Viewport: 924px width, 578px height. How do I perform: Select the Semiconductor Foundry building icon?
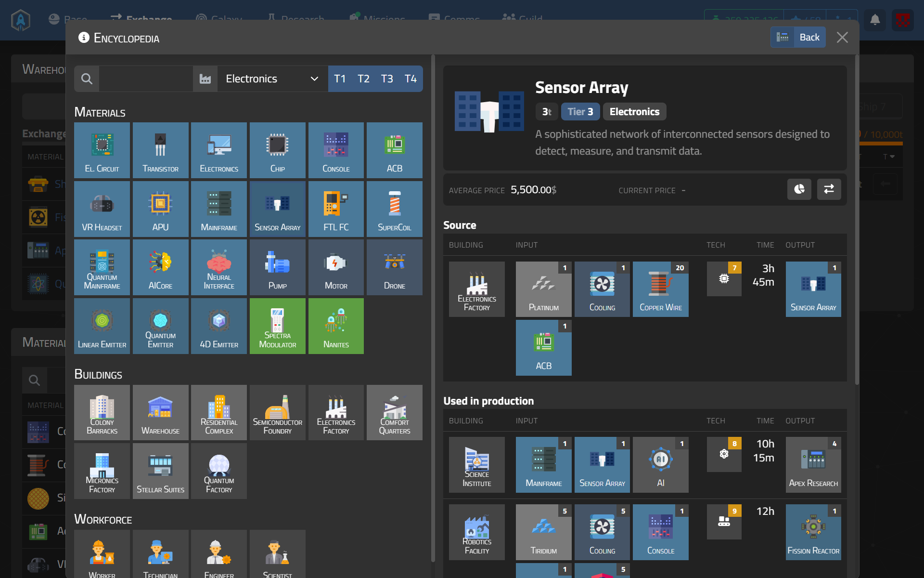277,412
